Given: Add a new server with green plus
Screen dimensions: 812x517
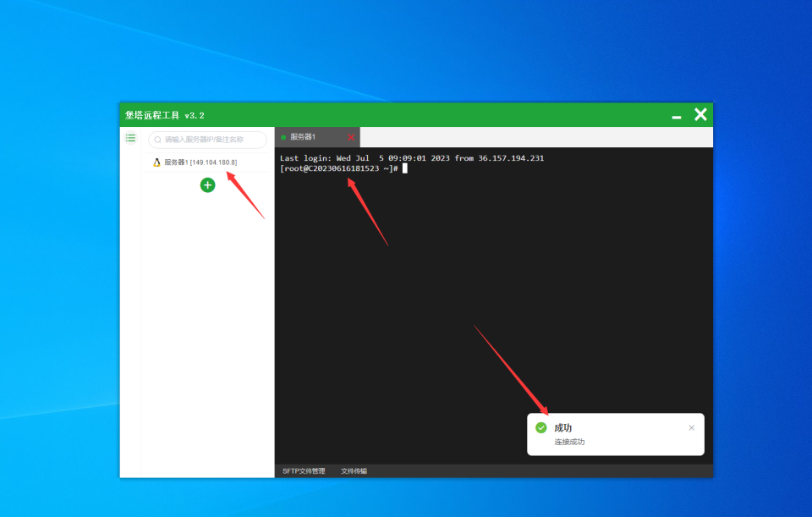Looking at the screenshot, I should [x=208, y=185].
